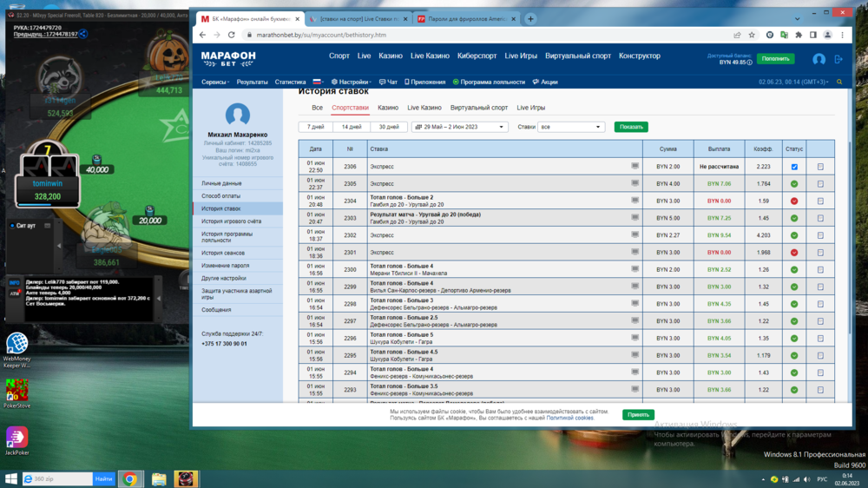
Task: Open Chrome from the Windows taskbar
Action: coord(129,478)
